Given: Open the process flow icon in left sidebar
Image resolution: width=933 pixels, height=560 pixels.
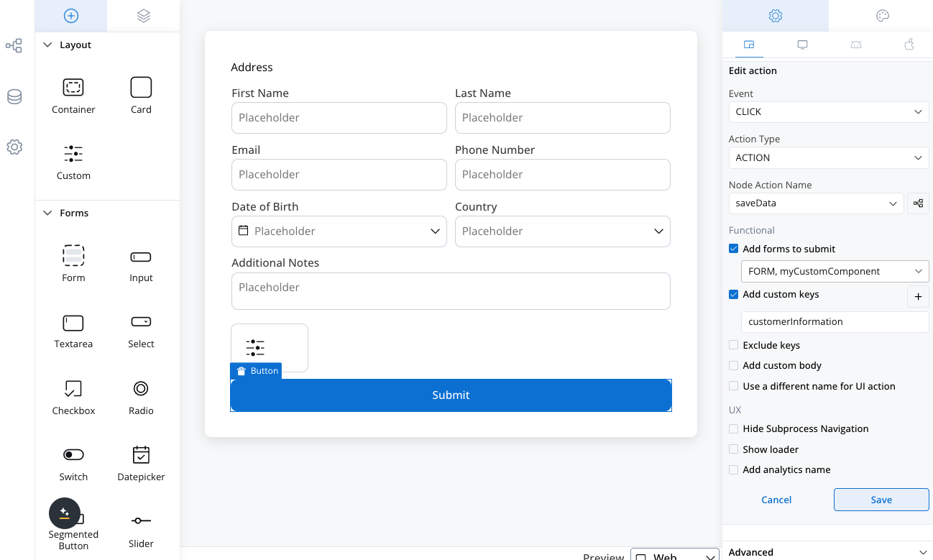Looking at the screenshot, I should 14,46.
